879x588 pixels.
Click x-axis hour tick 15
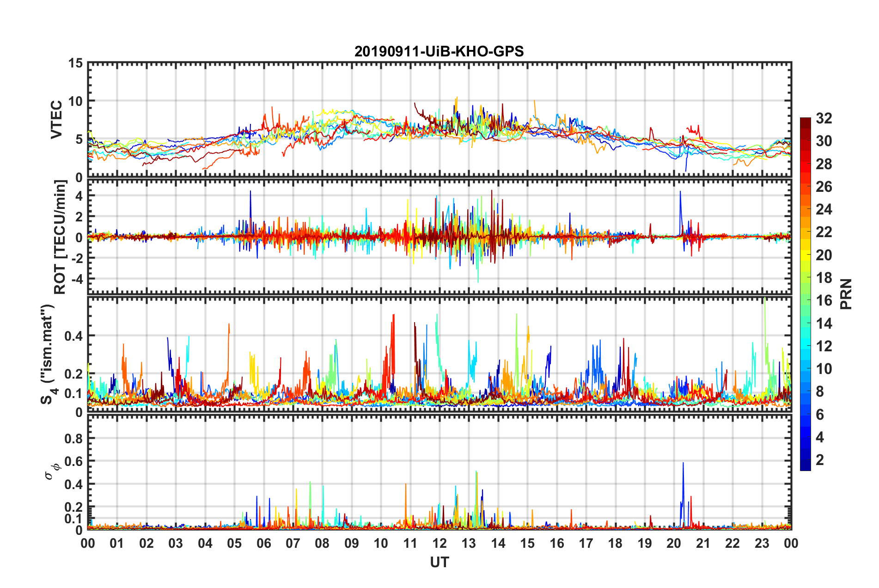[527, 543]
